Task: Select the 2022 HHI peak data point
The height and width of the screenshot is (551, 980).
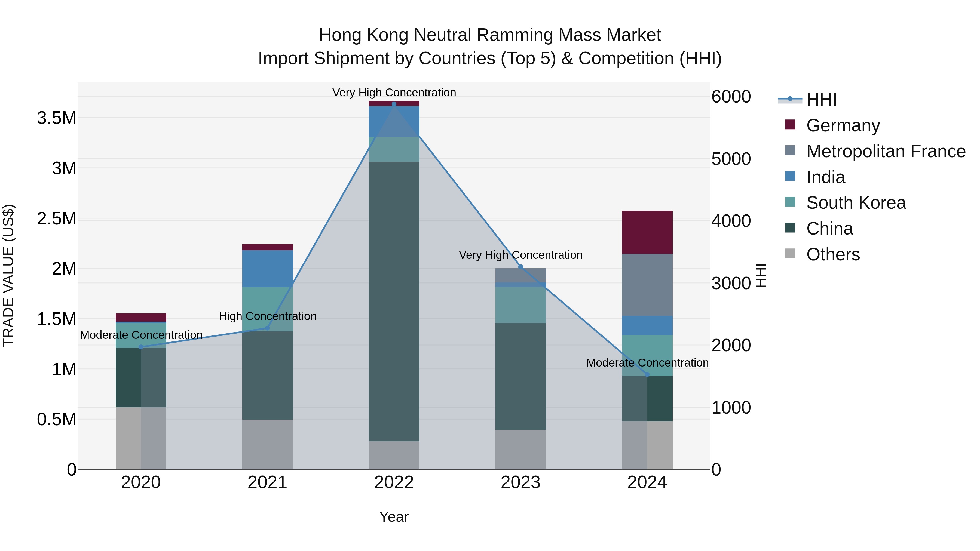Action: click(394, 104)
